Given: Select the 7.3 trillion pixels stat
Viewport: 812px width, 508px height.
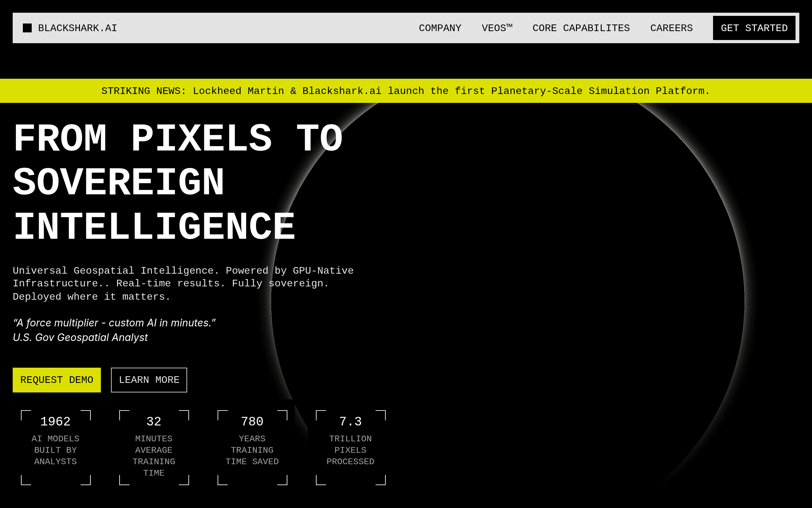Looking at the screenshot, I should click(x=350, y=448).
